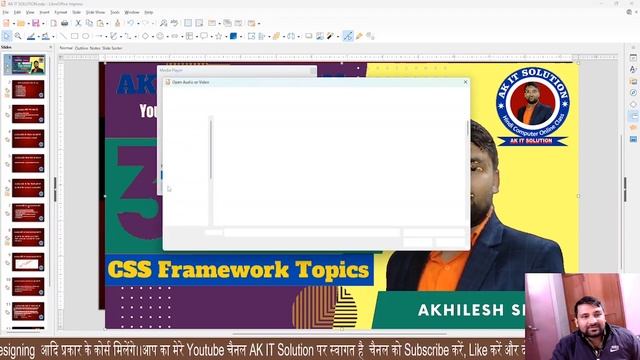Click the Zoom and Pan magnifier tool
Viewport: 640px width, 360px height.
pyautogui.click(x=18, y=36)
